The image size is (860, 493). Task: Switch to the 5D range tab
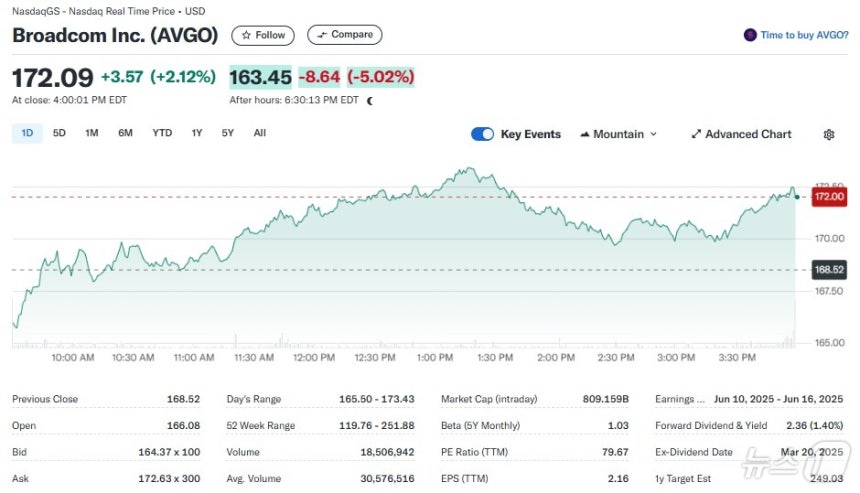[59, 133]
